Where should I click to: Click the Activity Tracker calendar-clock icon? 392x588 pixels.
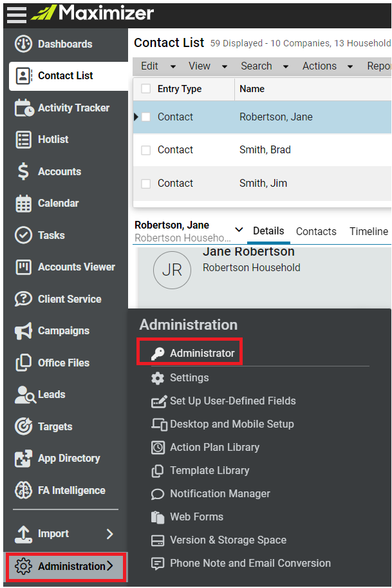coord(24,108)
